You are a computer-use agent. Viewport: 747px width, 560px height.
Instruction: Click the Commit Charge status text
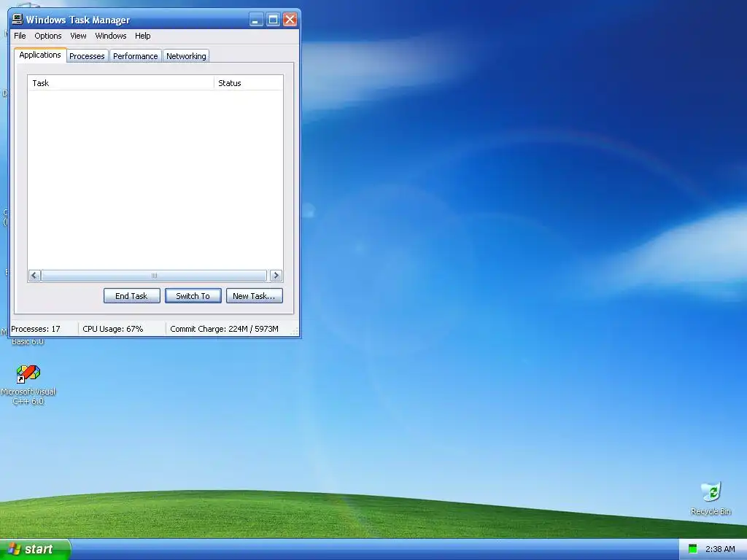(225, 329)
